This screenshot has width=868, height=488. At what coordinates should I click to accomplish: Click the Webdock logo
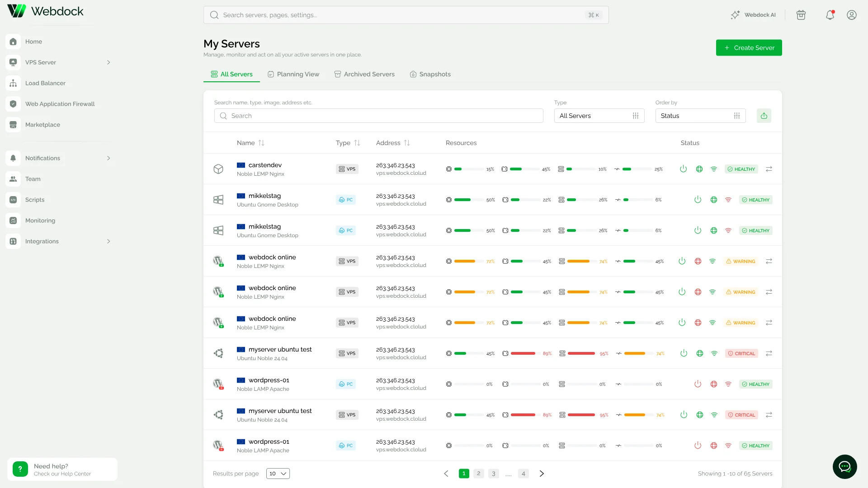click(45, 11)
